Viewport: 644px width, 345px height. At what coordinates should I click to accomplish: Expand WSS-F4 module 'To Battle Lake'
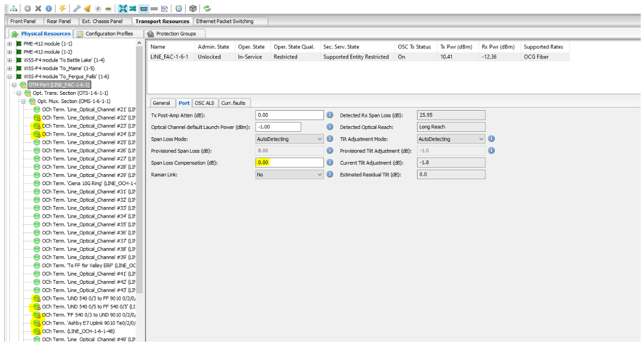pos(9,60)
